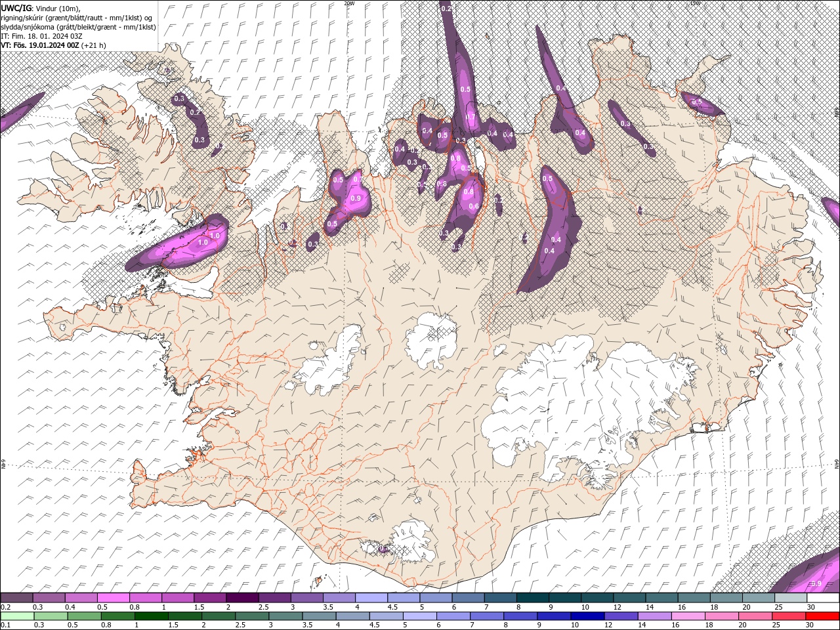The height and width of the screenshot is (630, 840).
Task: Select the 0.3 swatch in upper legend row
Action: click(x=49, y=598)
